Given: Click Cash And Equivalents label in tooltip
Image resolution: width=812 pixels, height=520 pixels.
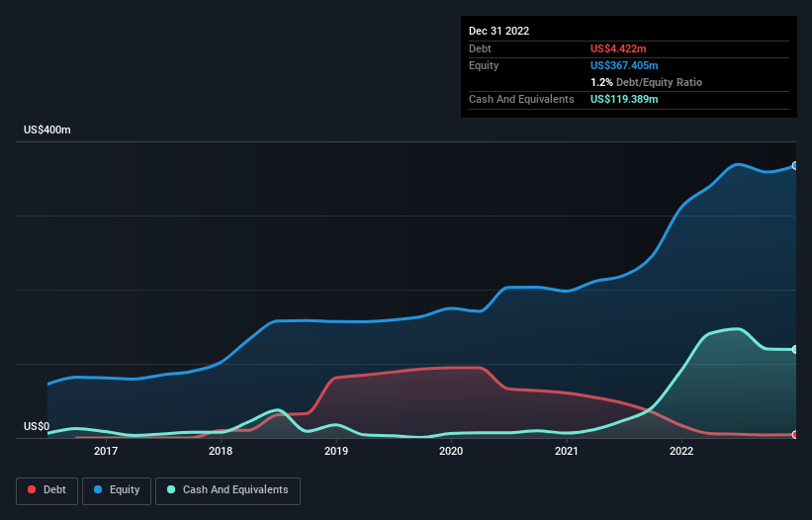Looking at the screenshot, I should click(521, 99).
